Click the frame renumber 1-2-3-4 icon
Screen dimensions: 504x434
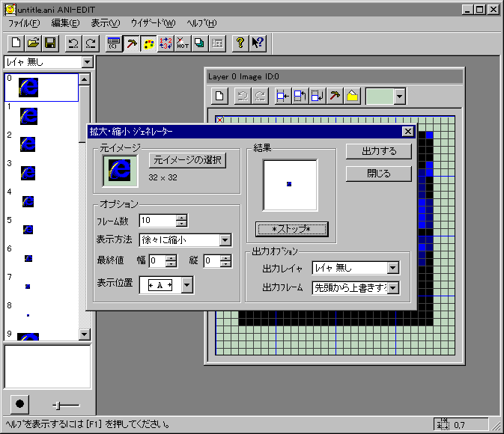tap(166, 43)
